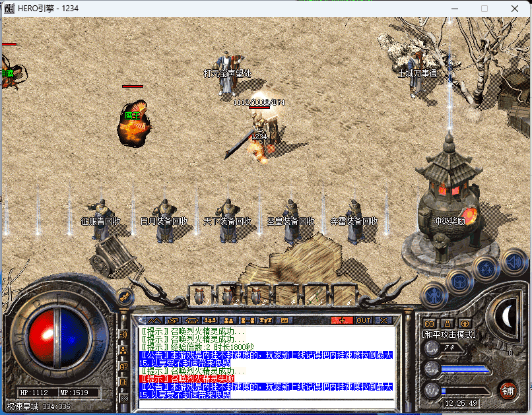
Task: Talk to the 圣皇装备回收 NPC
Action: coord(291,221)
